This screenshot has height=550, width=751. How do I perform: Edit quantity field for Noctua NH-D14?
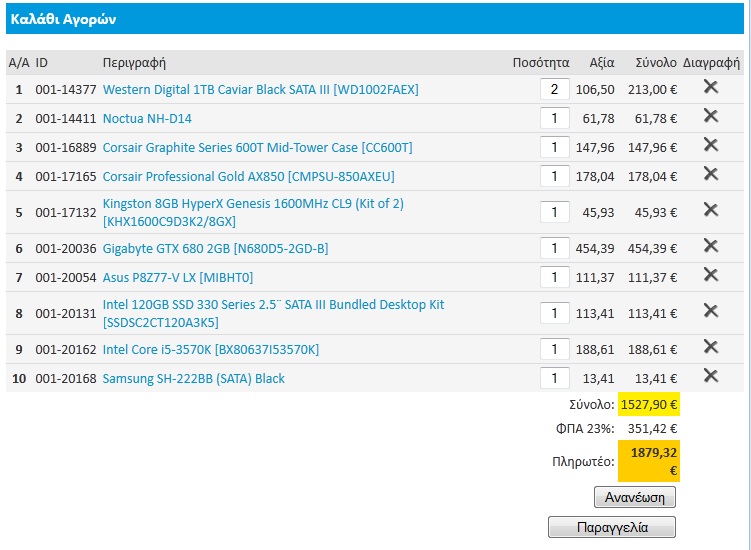coord(555,118)
